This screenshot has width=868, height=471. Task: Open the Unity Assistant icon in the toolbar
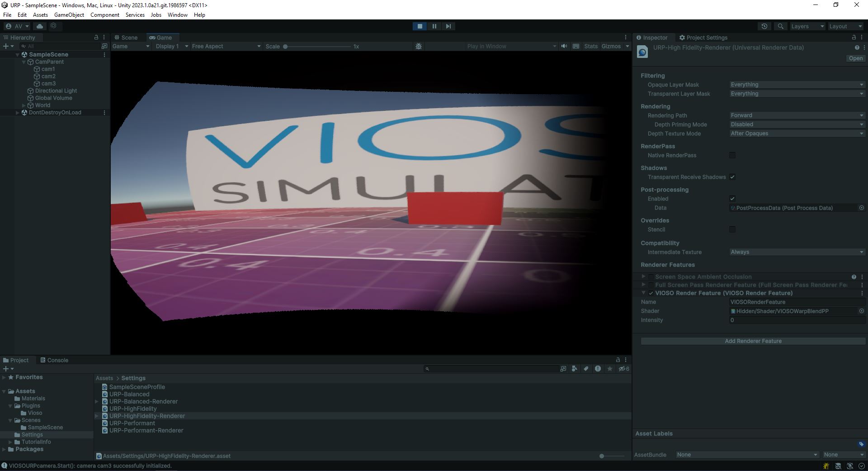[x=53, y=26]
